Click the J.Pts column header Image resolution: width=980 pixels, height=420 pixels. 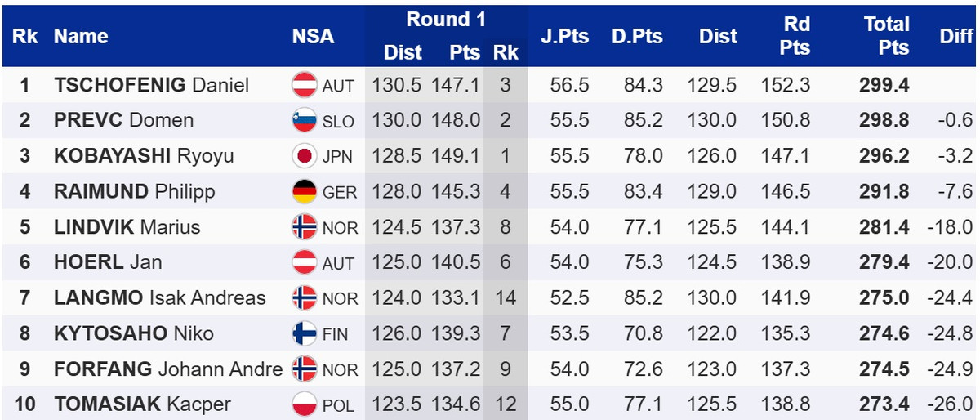[x=564, y=36]
